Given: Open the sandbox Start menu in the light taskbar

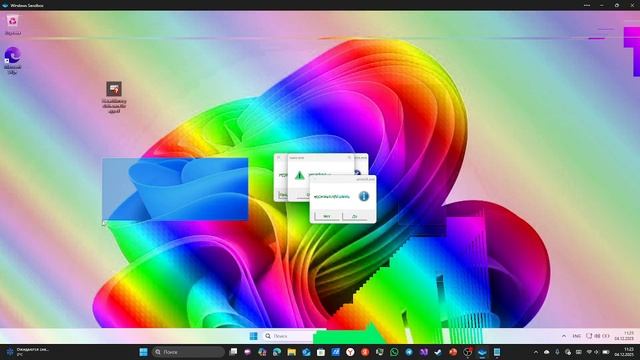Looking at the screenshot, I should pyautogui.click(x=253, y=336).
